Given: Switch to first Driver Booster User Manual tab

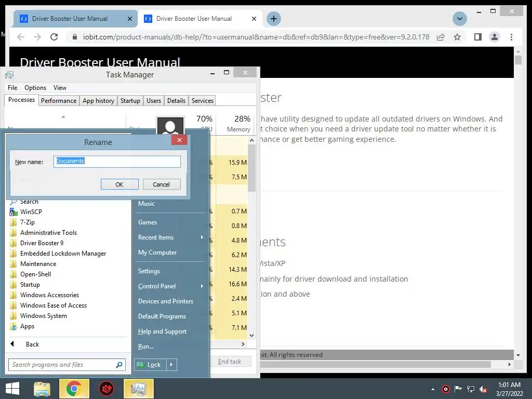Looking at the screenshot, I should 70,19.
